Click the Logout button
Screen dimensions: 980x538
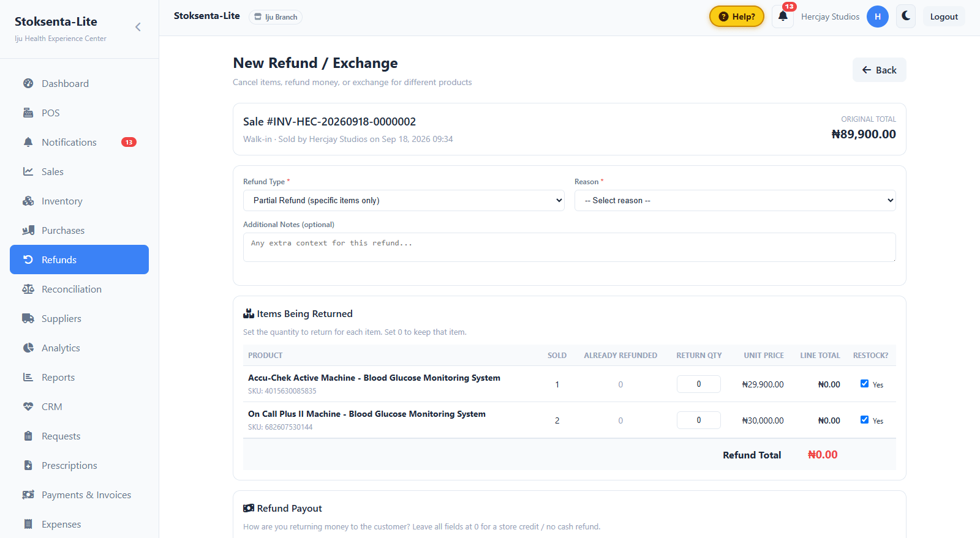pos(944,17)
